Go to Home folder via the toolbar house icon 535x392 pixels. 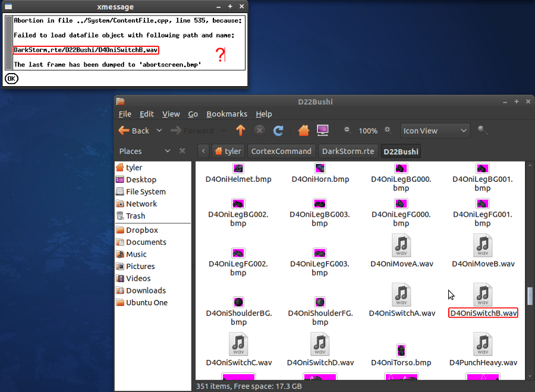tap(304, 131)
